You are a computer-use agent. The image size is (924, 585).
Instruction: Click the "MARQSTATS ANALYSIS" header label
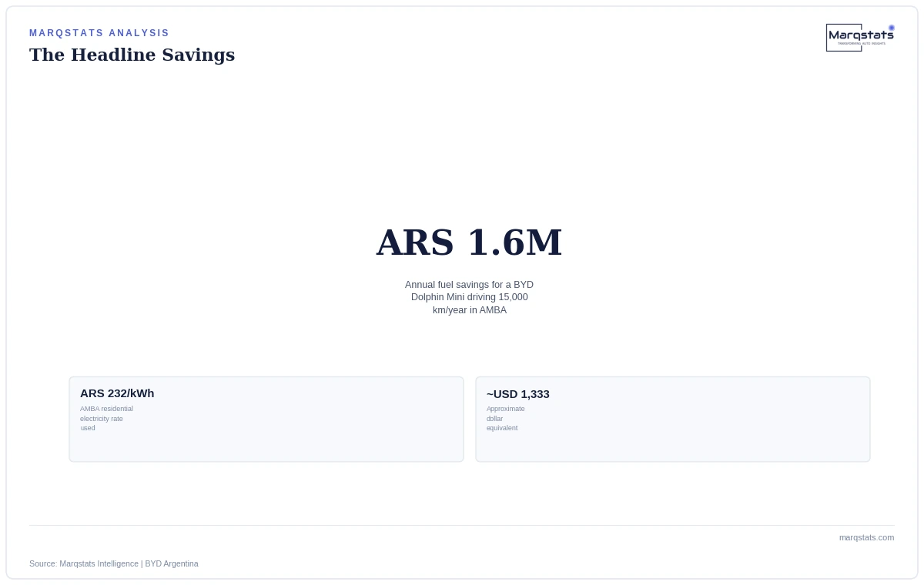pyautogui.click(x=99, y=33)
